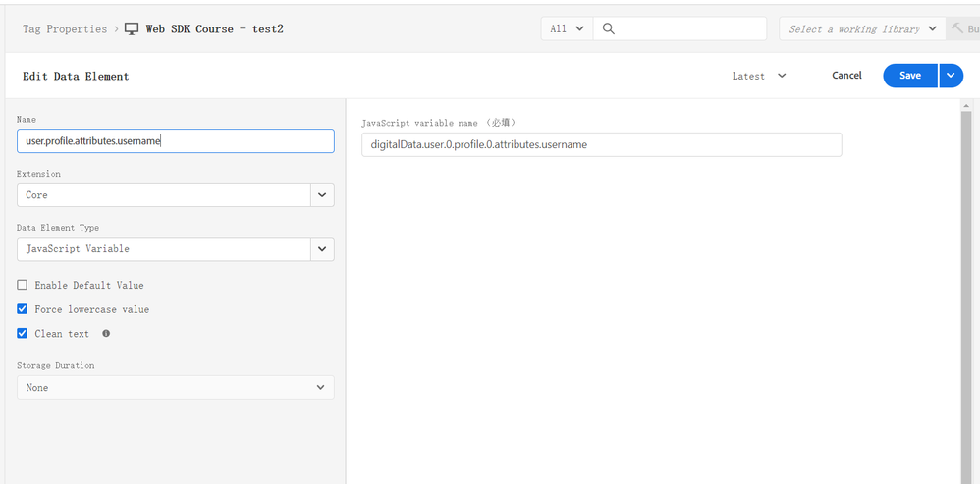Toggle the Clean text checkbox
Image resolution: width=980 pixels, height=484 pixels.
click(x=23, y=334)
